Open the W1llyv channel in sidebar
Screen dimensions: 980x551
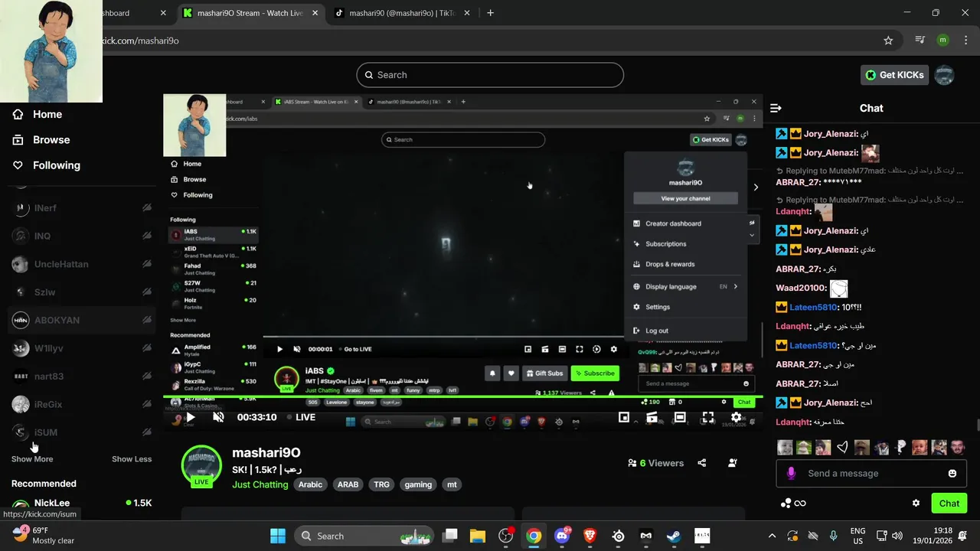(82, 348)
